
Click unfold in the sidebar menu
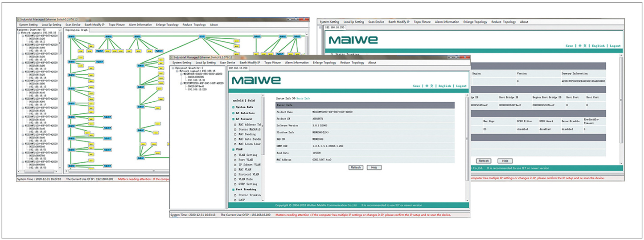click(x=238, y=101)
